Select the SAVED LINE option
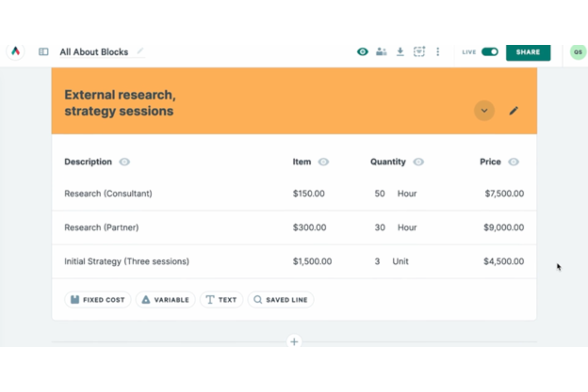 [x=280, y=299]
